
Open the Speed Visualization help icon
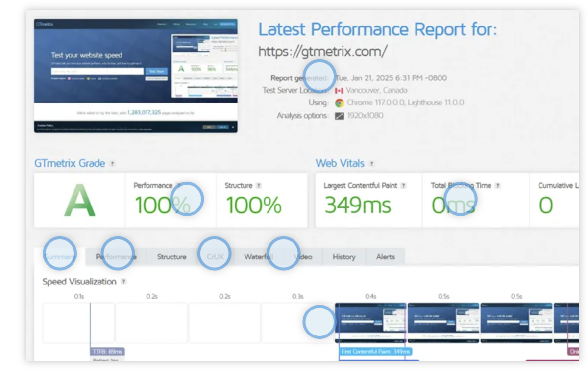[124, 282]
